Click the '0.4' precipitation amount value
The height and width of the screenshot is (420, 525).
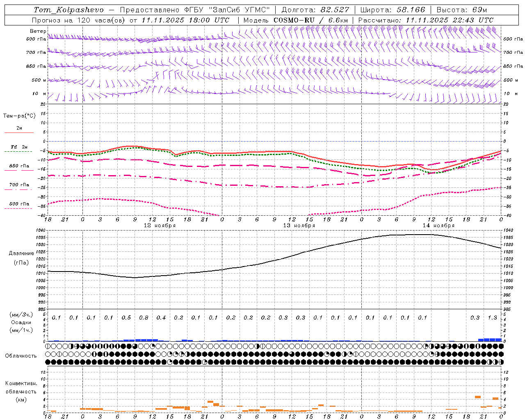pyautogui.click(x=161, y=318)
